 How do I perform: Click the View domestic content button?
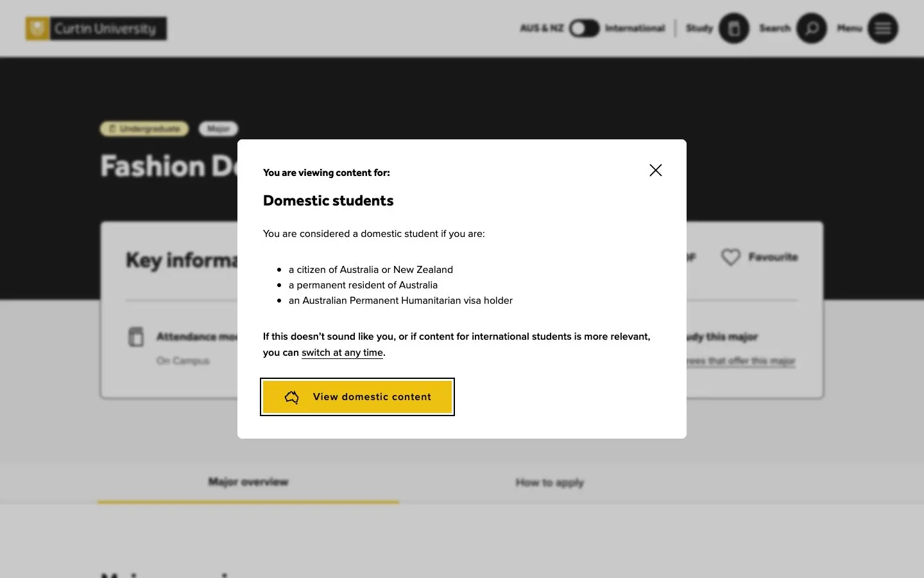pyautogui.click(x=357, y=397)
